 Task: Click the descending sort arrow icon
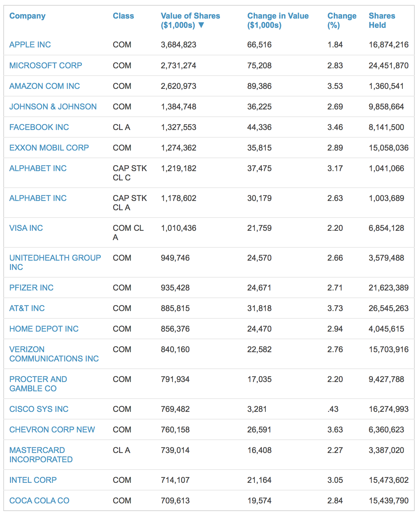(201, 25)
